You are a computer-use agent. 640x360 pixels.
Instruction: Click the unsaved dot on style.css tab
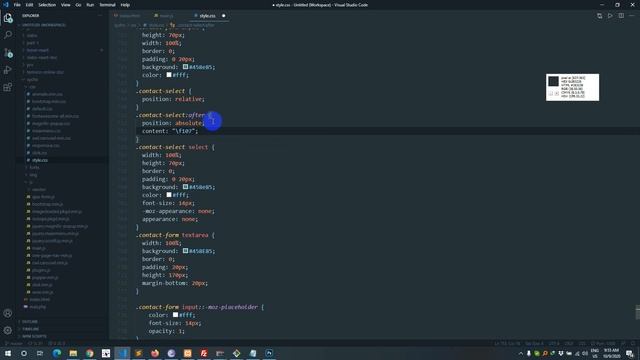(224, 16)
